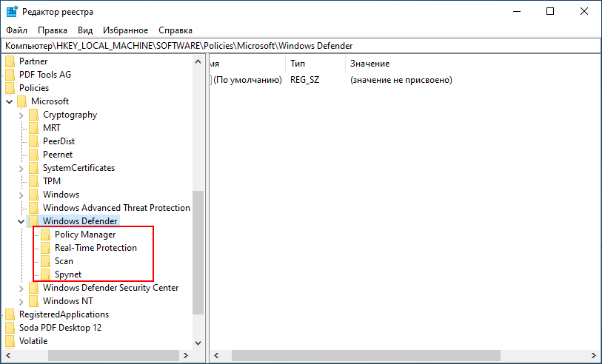The image size is (602, 364).
Task: Click Windows Defender Security Center folder icon
Action: 34,288
